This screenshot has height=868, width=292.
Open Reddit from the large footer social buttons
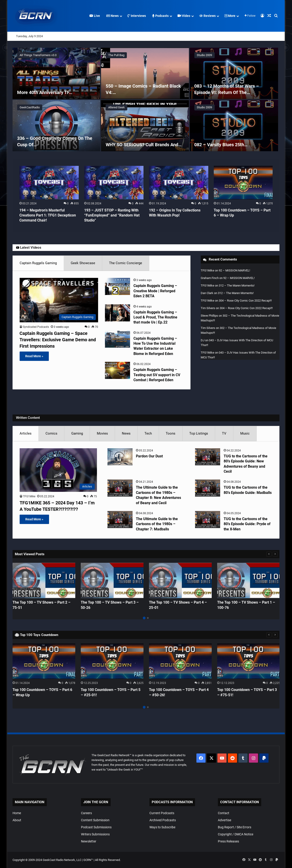click(x=232, y=758)
